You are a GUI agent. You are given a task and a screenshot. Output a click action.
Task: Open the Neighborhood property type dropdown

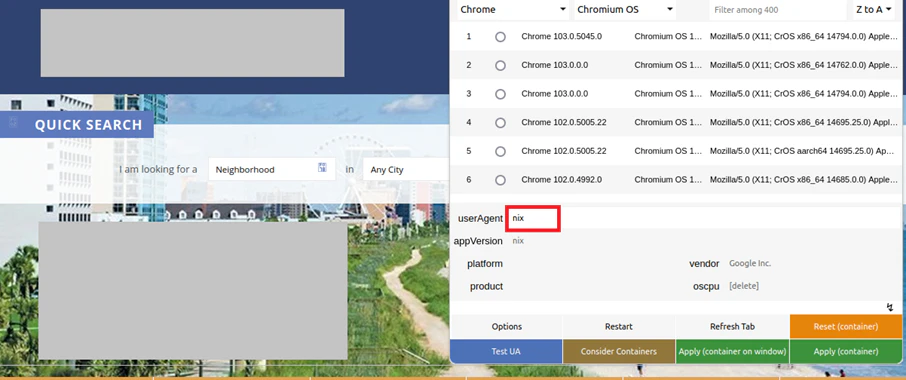click(x=272, y=170)
